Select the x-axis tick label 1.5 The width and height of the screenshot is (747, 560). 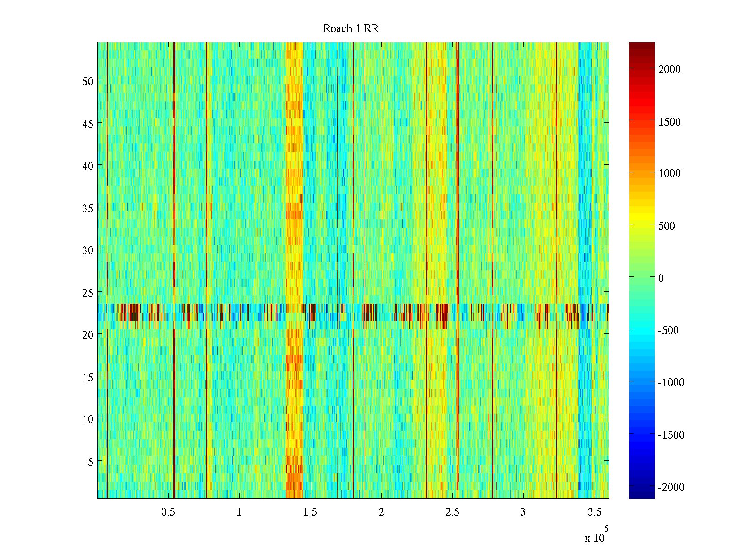pyautogui.click(x=310, y=512)
